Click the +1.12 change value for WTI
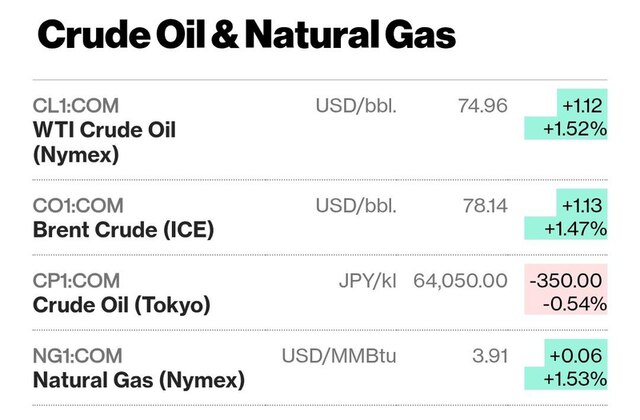This screenshot has width=640, height=420. pyautogui.click(x=582, y=105)
